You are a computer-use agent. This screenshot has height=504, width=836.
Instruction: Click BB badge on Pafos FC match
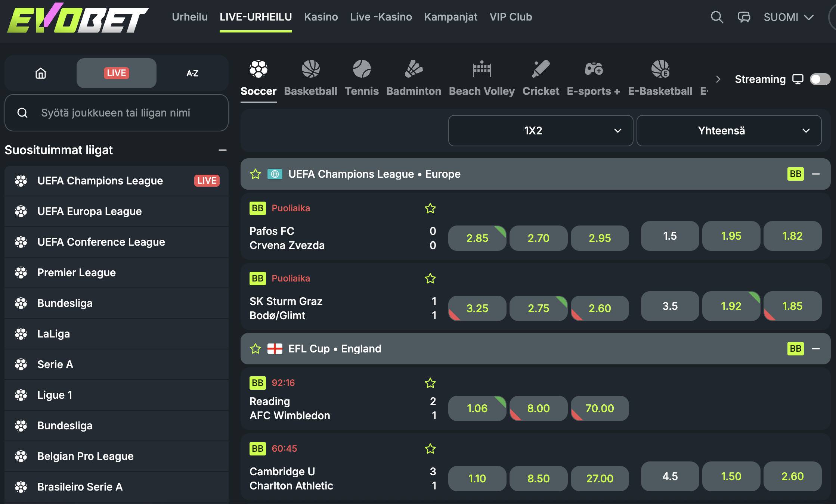257,208
